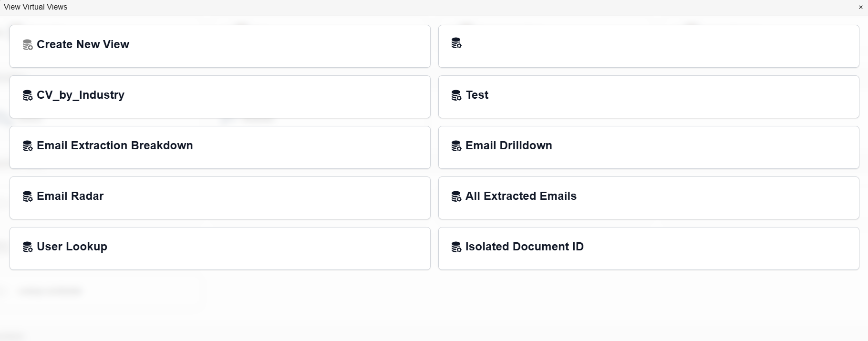This screenshot has height=341, width=868.
Task: Select the All Extracted Emails view
Action: pos(648,198)
